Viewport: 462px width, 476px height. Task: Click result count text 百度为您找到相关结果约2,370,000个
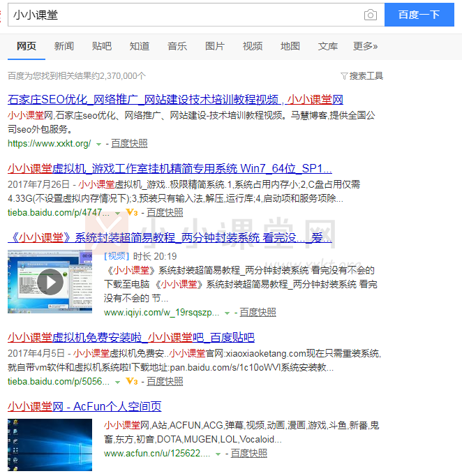coord(77,76)
